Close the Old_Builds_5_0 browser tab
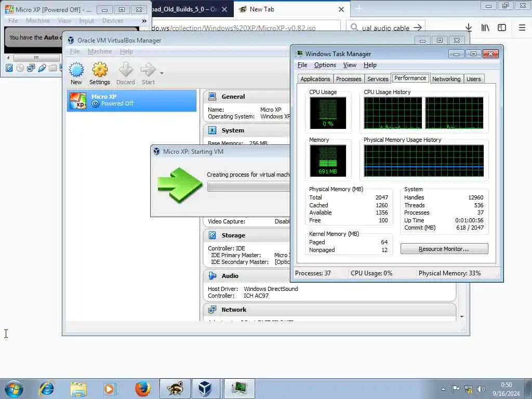Image resolution: width=532 pixels, height=399 pixels. (x=224, y=9)
